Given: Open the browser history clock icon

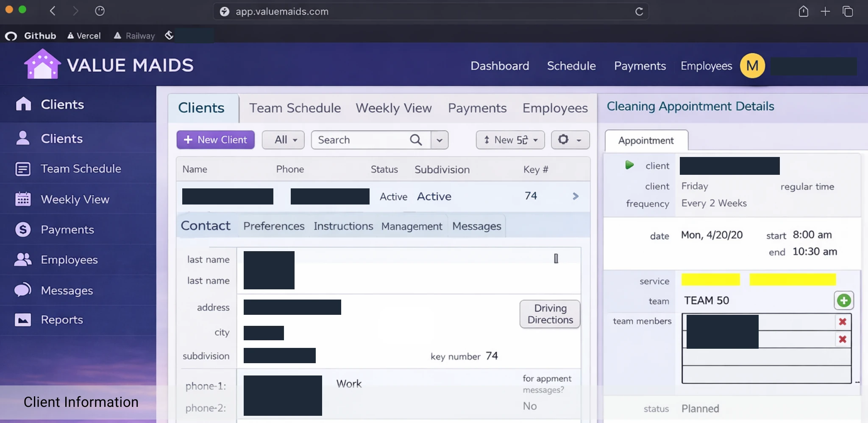Looking at the screenshot, I should 100,11.
